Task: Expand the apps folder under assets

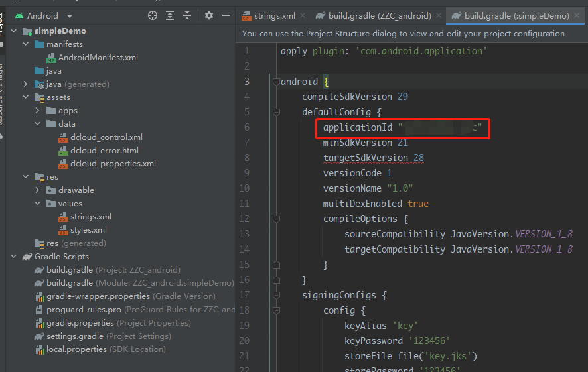Action: [x=37, y=111]
